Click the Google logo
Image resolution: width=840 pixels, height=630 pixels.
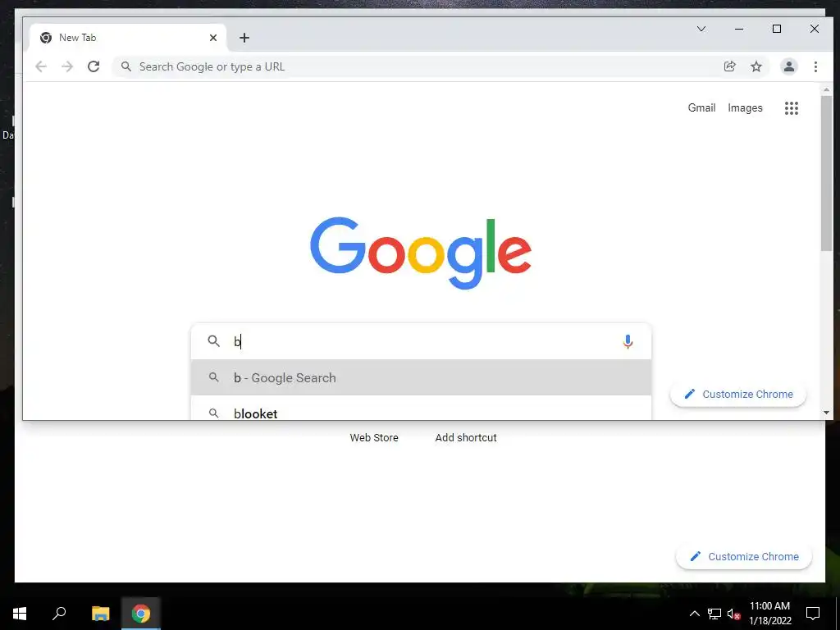click(x=421, y=253)
